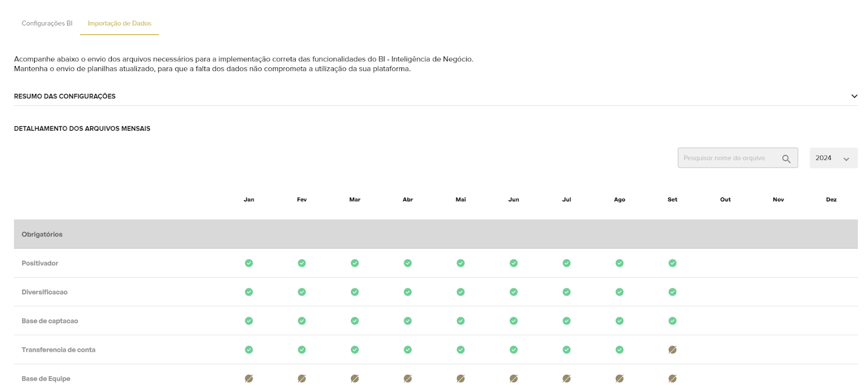Click Base de captacao June check icon

point(514,321)
